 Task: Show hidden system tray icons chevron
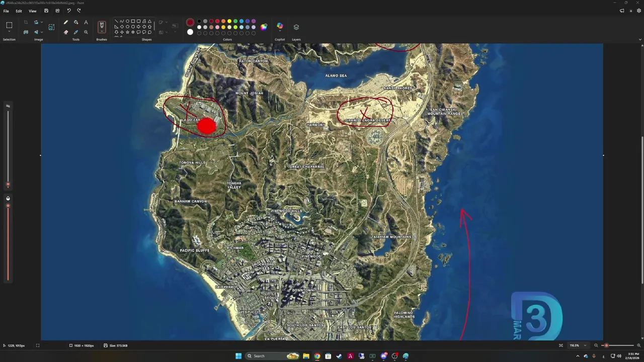(578, 356)
